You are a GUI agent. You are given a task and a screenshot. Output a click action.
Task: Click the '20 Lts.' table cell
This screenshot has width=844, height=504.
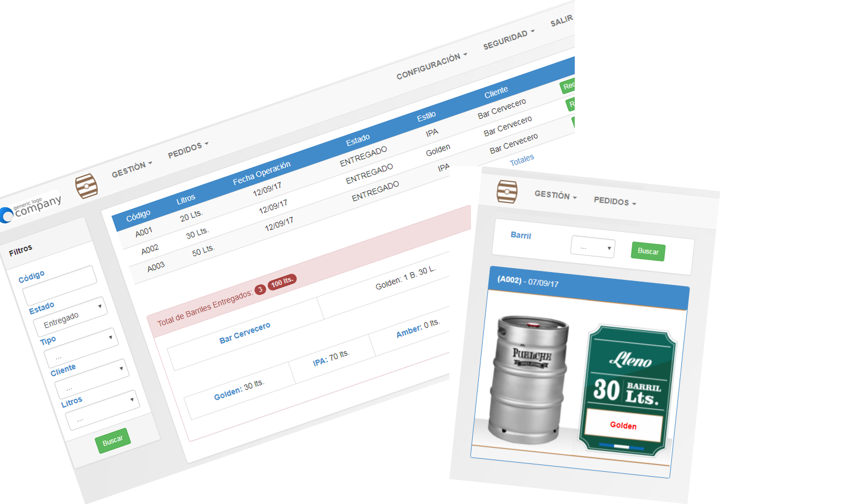[191, 215]
